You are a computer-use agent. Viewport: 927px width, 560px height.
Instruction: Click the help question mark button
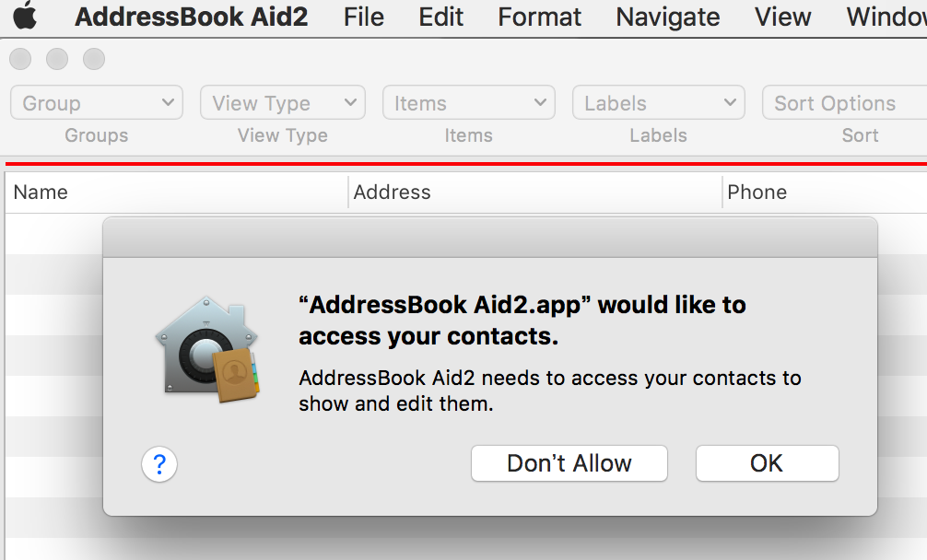pyautogui.click(x=159, y=464)
